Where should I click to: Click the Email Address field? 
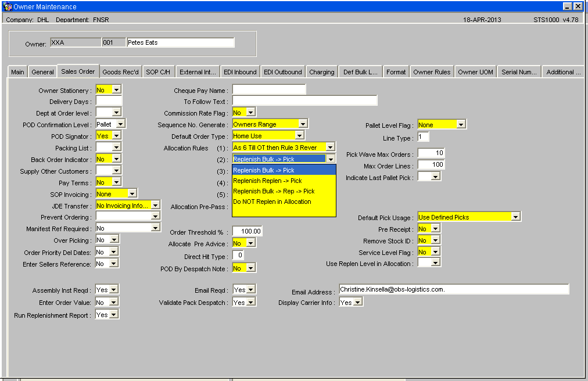click(454, 289)
